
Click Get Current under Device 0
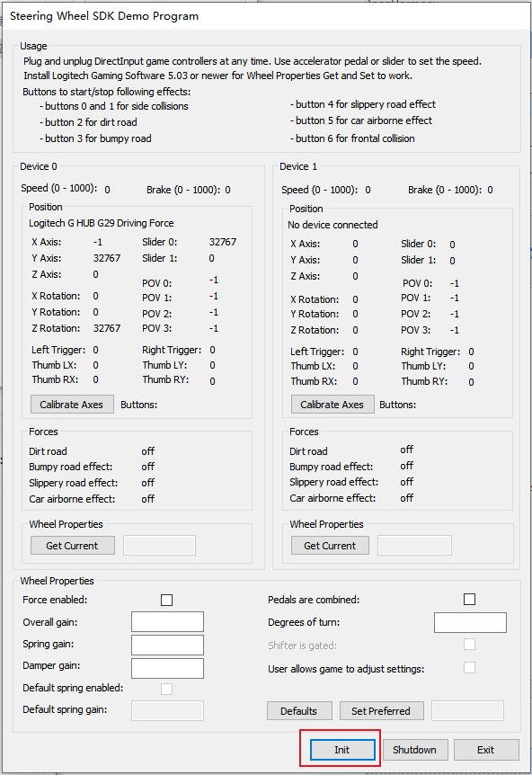pyautogui.click(x=73, y=546)
